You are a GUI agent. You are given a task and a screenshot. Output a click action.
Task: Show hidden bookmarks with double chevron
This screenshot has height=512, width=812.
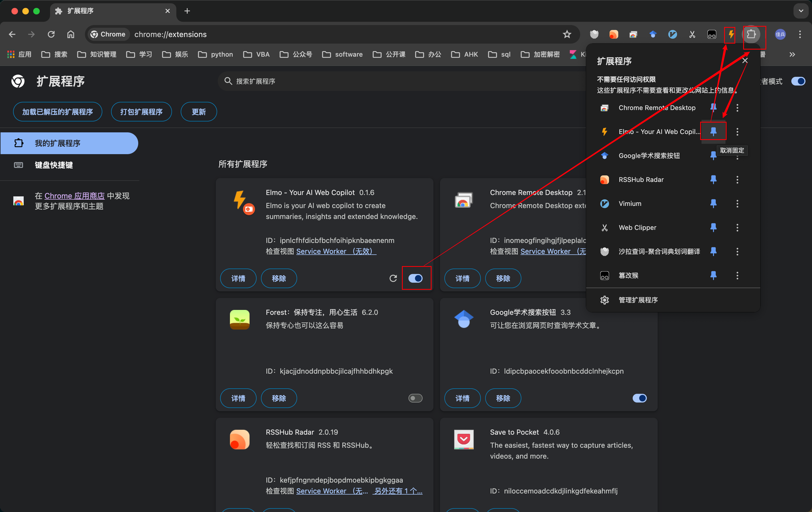point(792,54)
